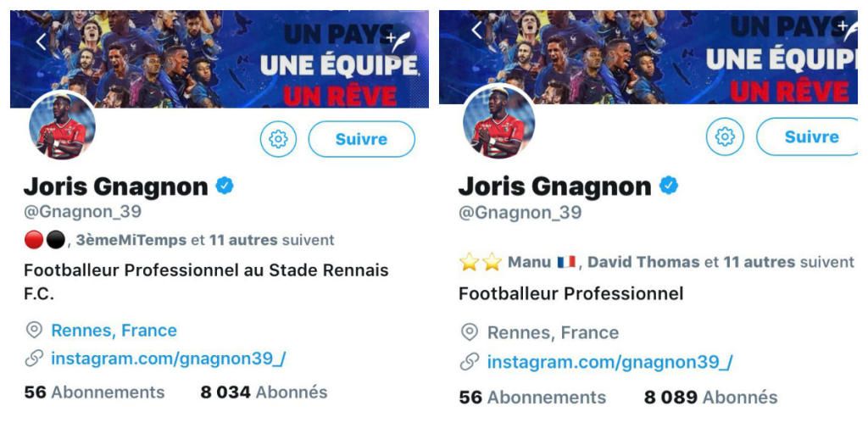Viewport: 868px width, 434px height.
Task: Click the left profile avatar photo
Action: 62,125
